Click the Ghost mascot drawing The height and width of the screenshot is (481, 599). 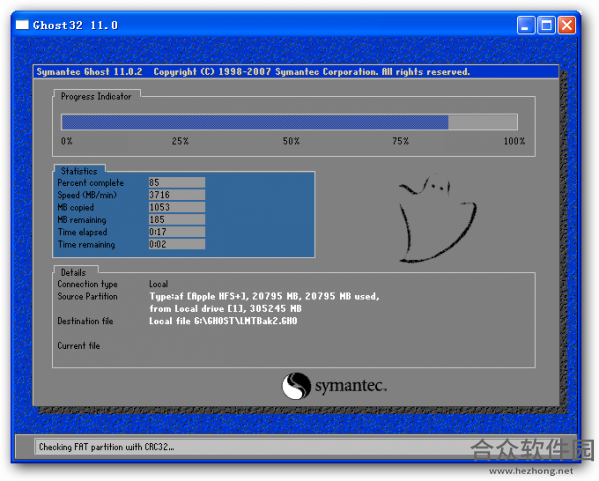[x=437, y=219]
